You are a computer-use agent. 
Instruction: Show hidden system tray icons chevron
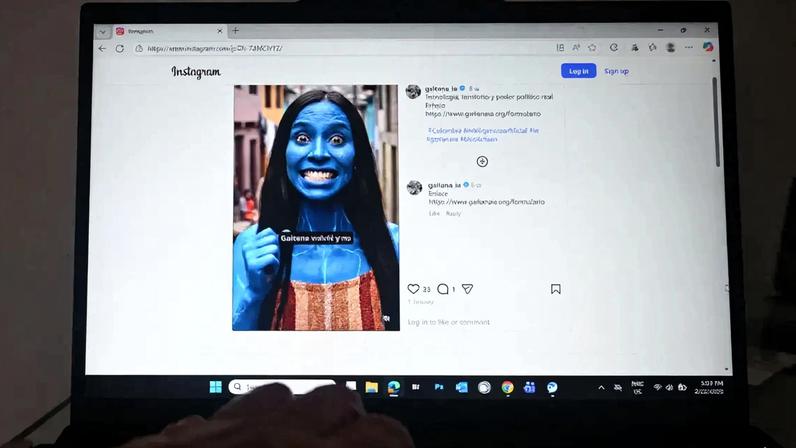coord(601,388)
